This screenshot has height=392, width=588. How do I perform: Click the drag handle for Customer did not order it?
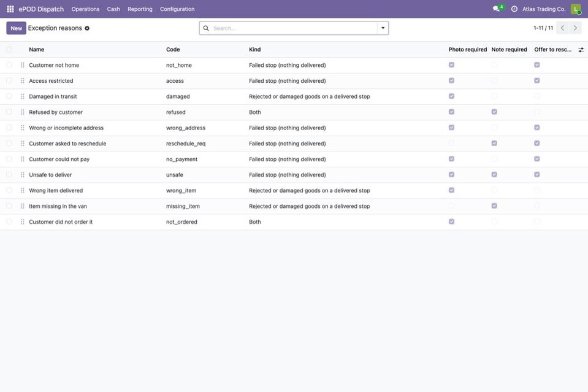coord(23,222)
